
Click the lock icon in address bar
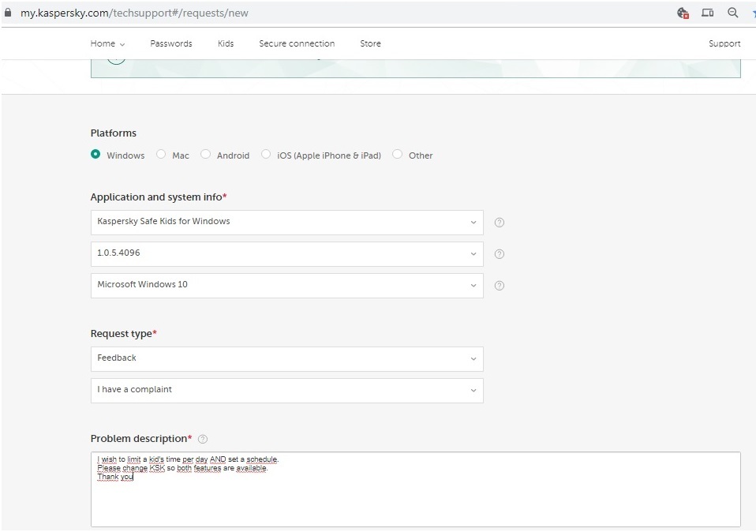pyautogui.click(x=8, y=13)
